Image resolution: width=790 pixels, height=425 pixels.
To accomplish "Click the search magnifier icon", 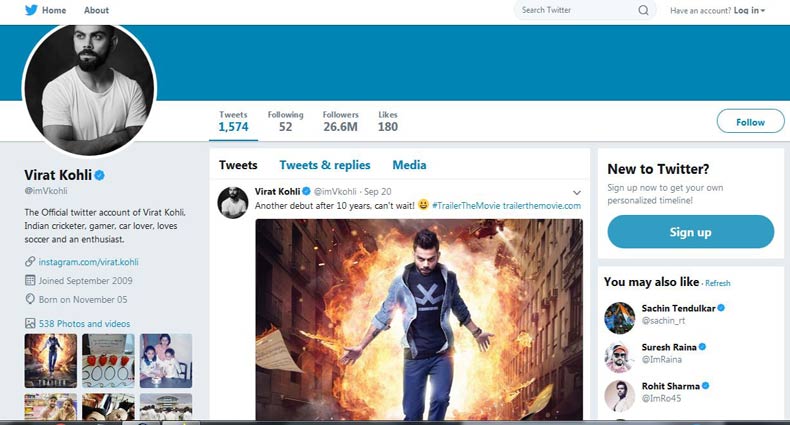I will coord(643,11).
